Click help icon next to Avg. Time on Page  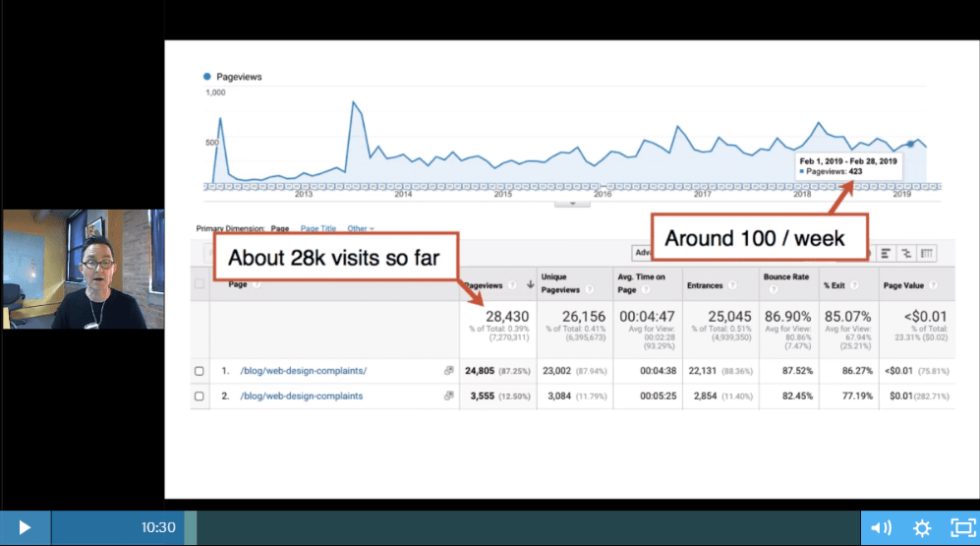[x=646, y=289]
